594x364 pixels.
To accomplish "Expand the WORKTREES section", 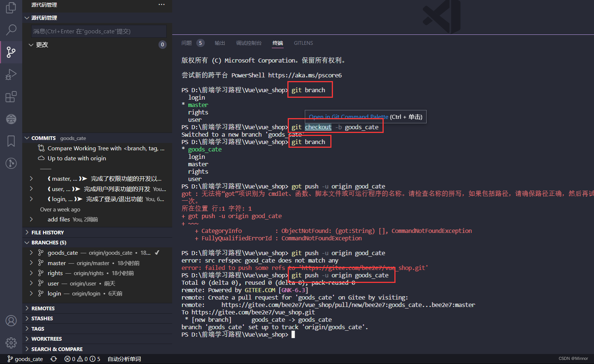I will (27, 339).
